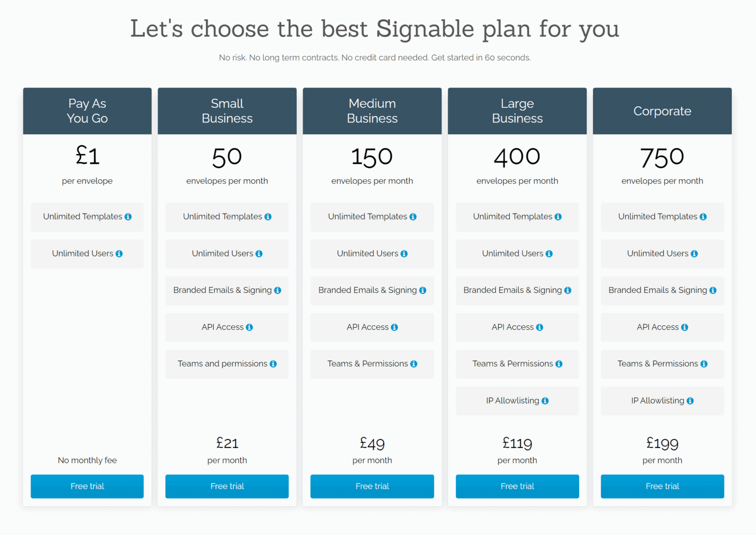The width and height of the screenshot is (756, 535).
Task: Click info for Branded Emails & Signing in Large Business
Action: pyautogui.click(x=567, y=290)
